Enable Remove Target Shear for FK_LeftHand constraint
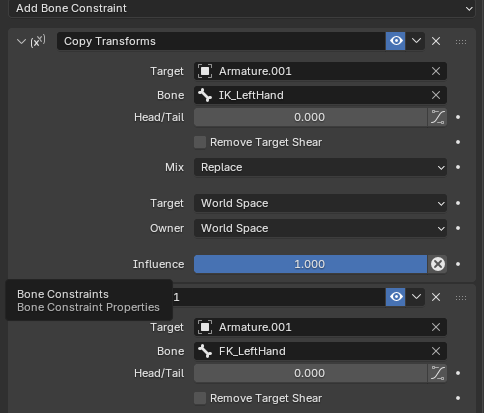 tap(200, 398)
